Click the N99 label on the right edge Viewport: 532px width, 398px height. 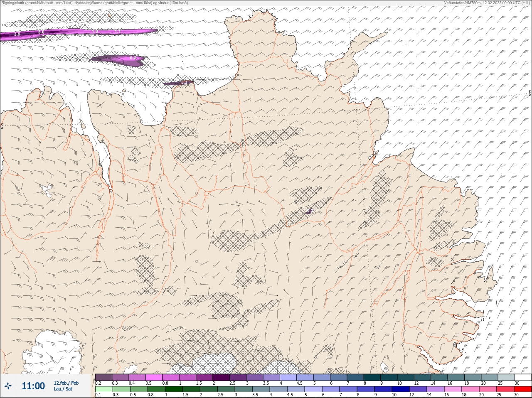(x=530, y=93)
